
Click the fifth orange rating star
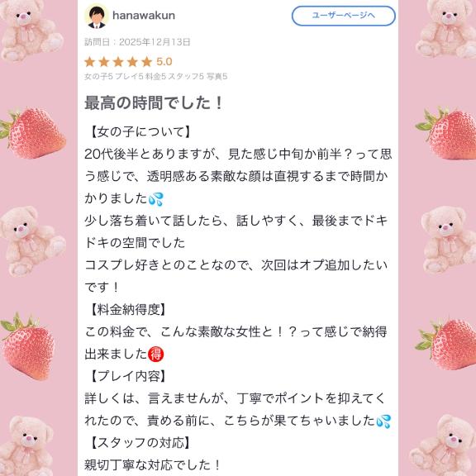tap(146, 62)
